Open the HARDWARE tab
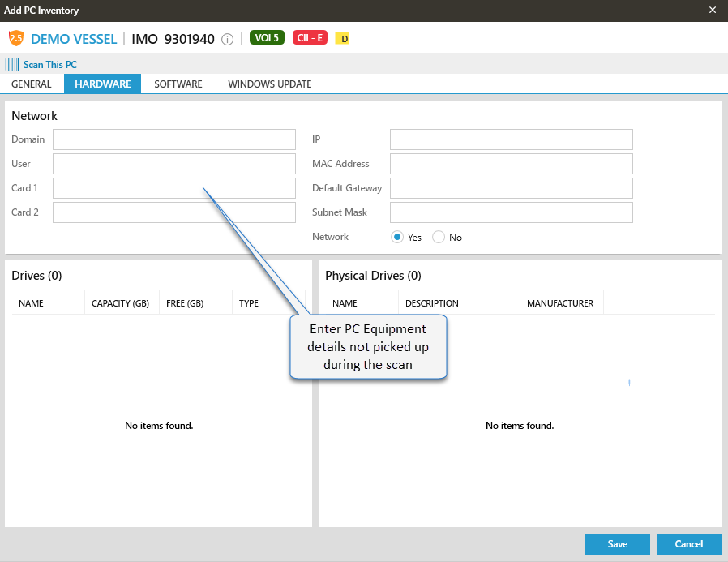Viewport: 728px width, 562px height. (x=103, y=84)
